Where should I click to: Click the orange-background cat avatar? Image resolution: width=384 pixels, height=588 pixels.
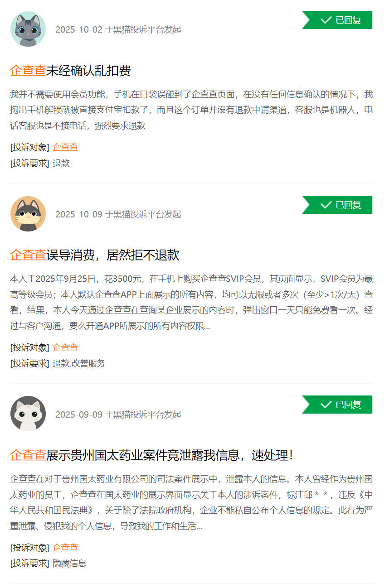coord(28,214)
